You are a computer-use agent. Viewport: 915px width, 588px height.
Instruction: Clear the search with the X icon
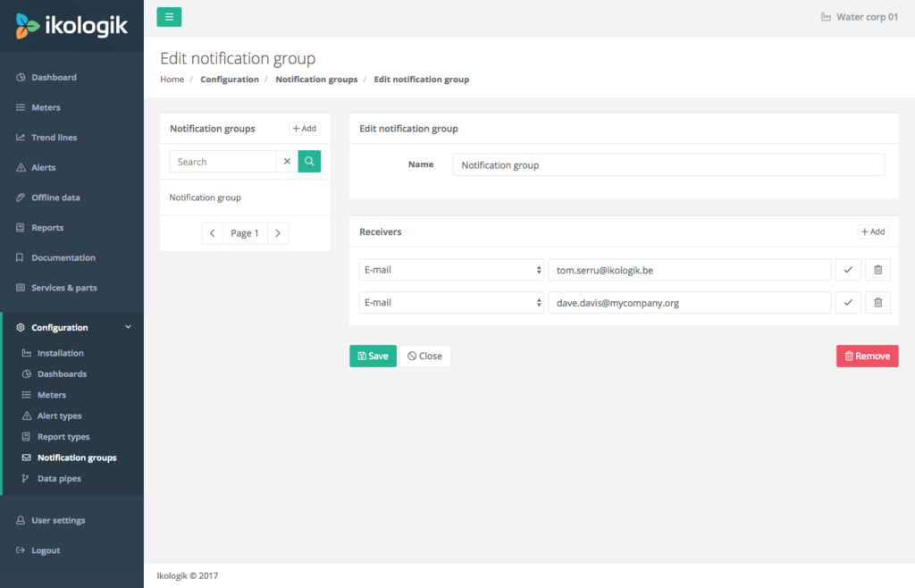pos(287,162)
